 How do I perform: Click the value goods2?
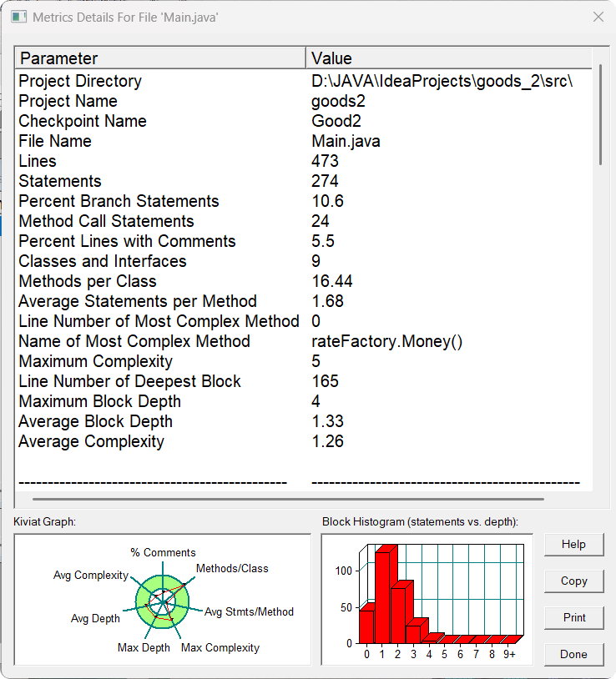coord(338,101)
